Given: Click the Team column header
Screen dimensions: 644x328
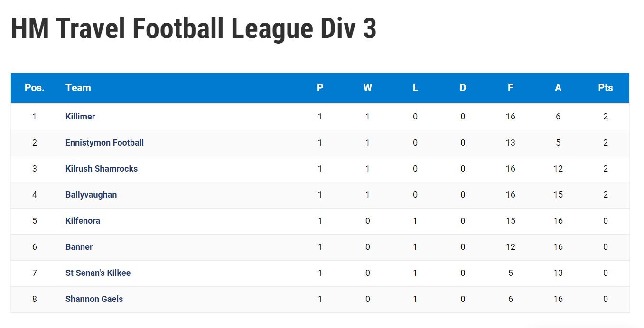Looking at the screenshot, I should pos(78,88).
